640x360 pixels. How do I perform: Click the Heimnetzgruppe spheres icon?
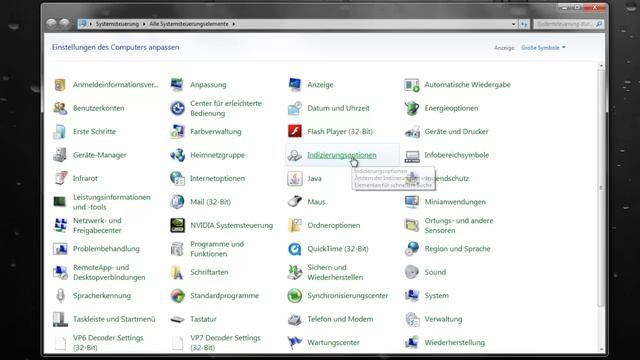pos(177,155)
